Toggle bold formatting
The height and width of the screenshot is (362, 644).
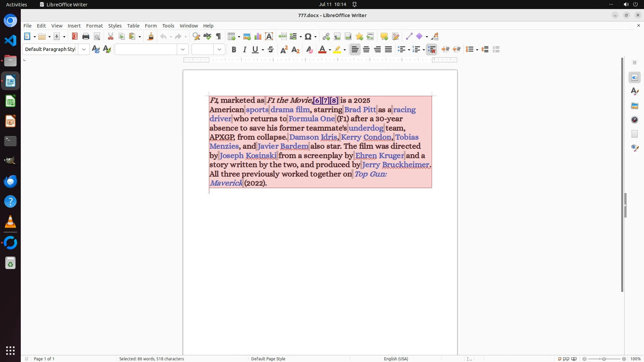pyautogui.click(x=234, y=50)
